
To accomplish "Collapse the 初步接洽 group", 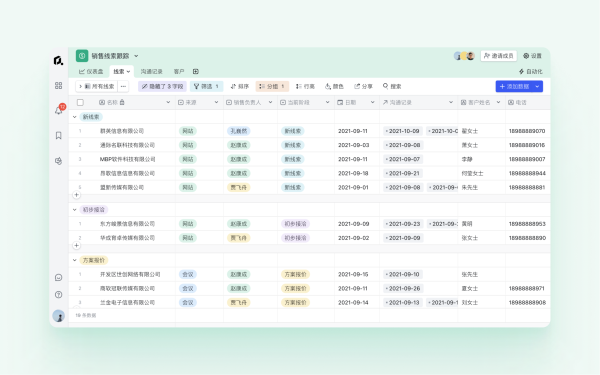I will click(x=75, y=210).
